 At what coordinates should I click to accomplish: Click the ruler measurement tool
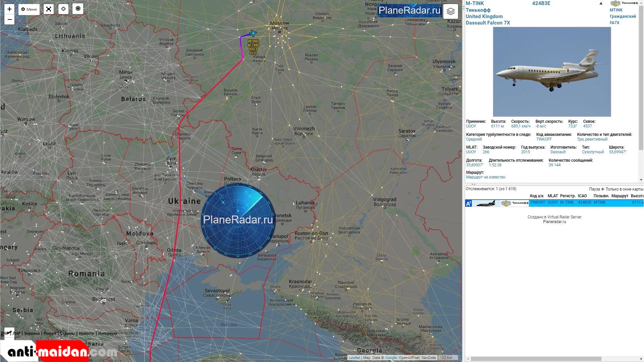pyautogui.click(x=9, y=332)
